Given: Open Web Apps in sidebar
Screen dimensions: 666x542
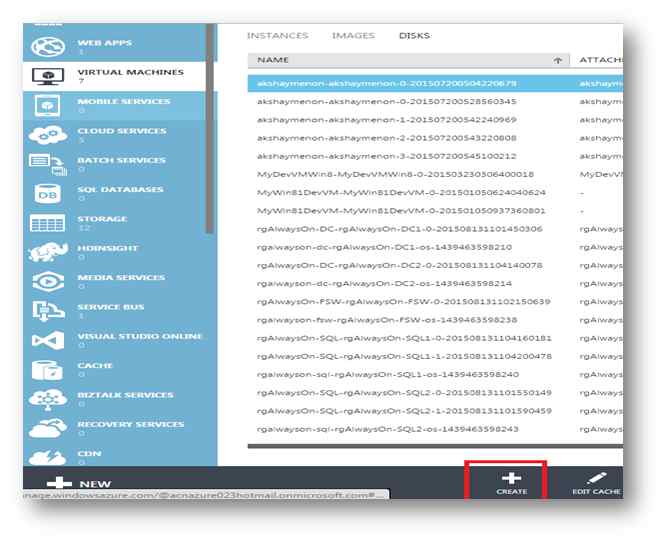Looking at the screenshot, I should (x=104, y=43).
